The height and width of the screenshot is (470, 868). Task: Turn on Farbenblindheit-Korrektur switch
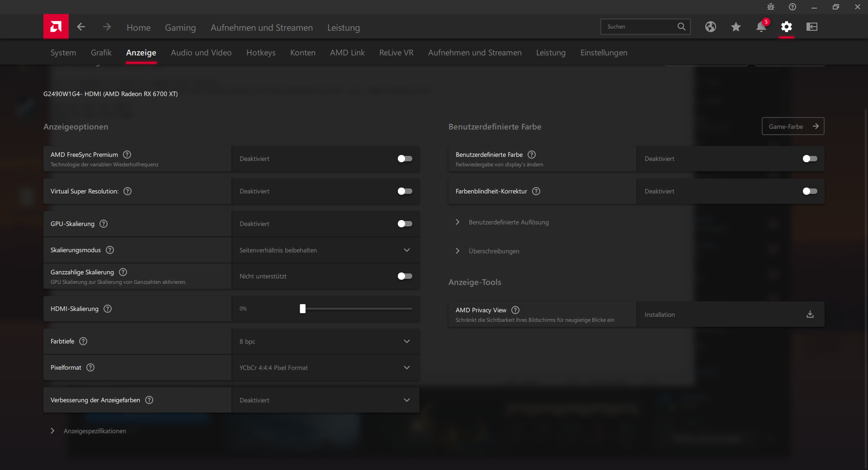pyautogui.click(x=810, y=191)
